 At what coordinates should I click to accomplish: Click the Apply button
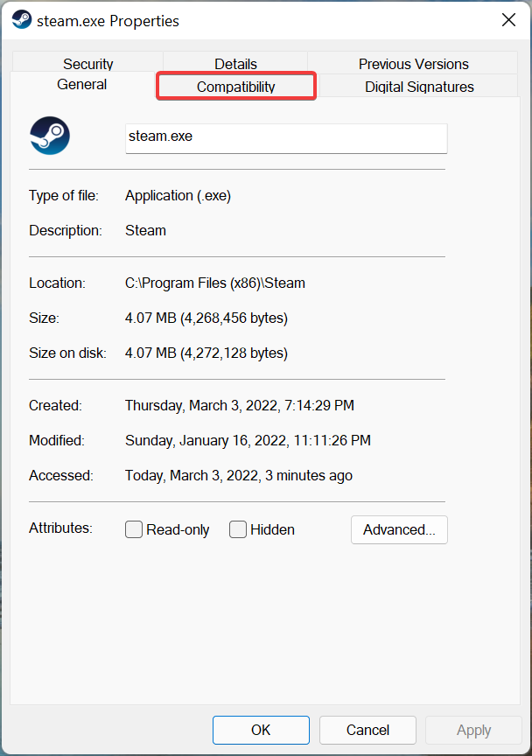(x=473, y=730)
